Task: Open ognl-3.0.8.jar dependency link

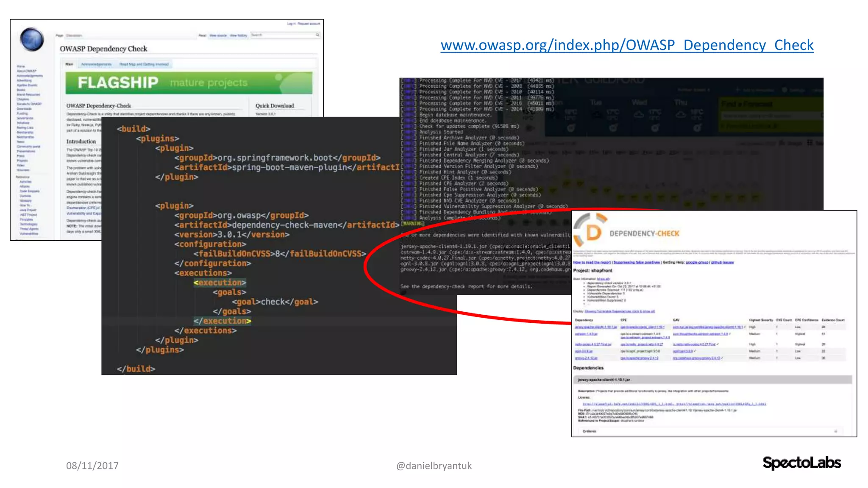Action: tap(584, 351)
